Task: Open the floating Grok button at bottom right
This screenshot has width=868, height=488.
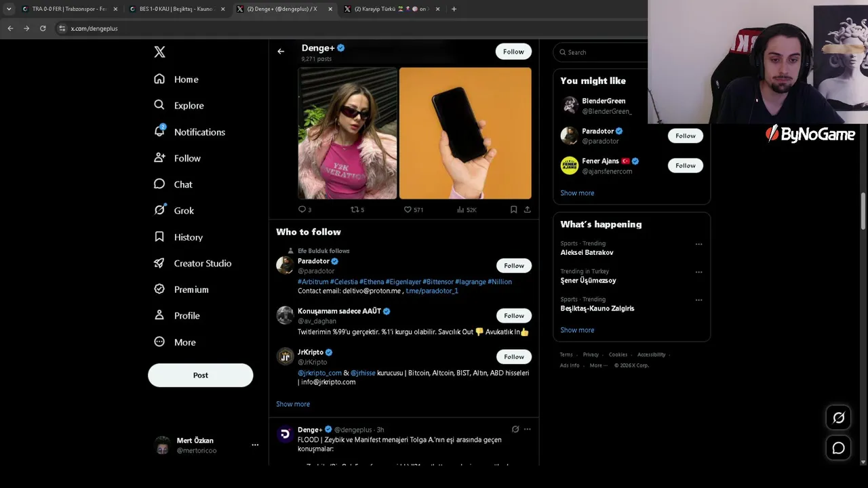Action: [x=838, y=418]
